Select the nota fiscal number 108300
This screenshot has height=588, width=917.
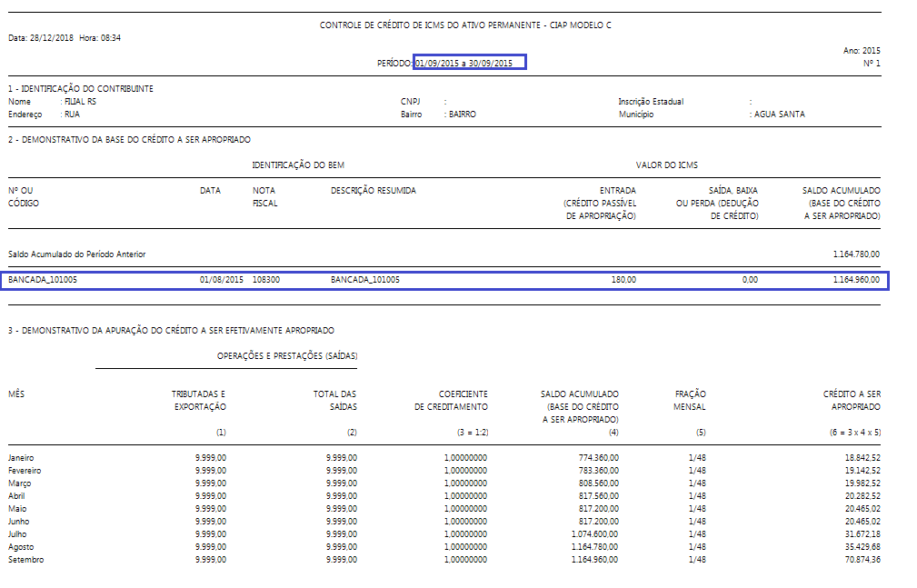[266, 280]
